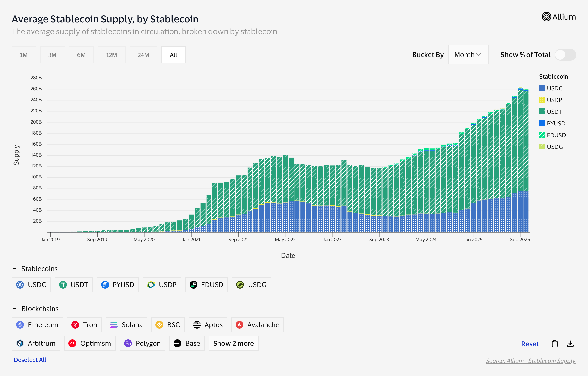Toggle the Ethereum blockchain chip

(37, 325)
